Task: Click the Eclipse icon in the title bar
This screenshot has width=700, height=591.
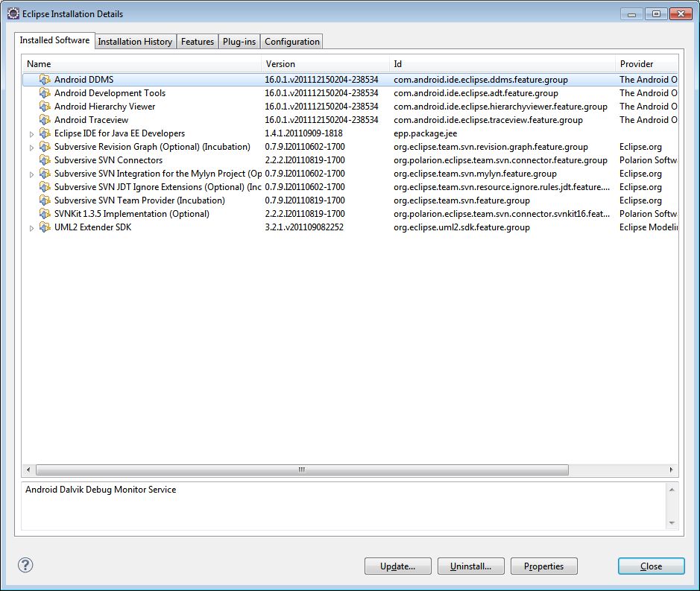Action: [13, 14]
